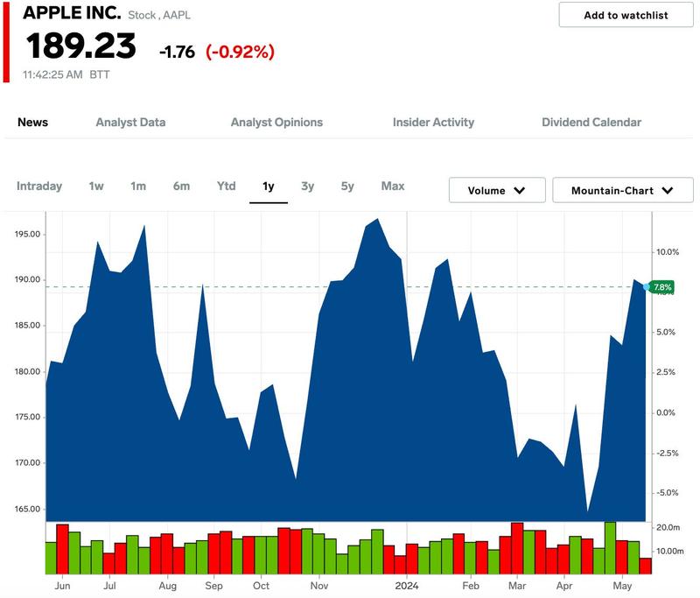Click the BTT exchange label
The width and height of the screenshot is (700, 598).
tap(100, 74)
